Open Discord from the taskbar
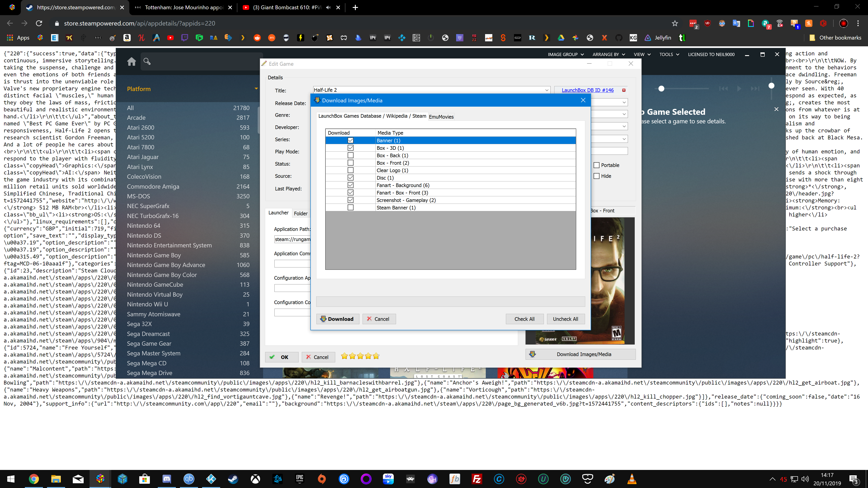The width and height of the screenshot is (868, 488). coord(167,479)
